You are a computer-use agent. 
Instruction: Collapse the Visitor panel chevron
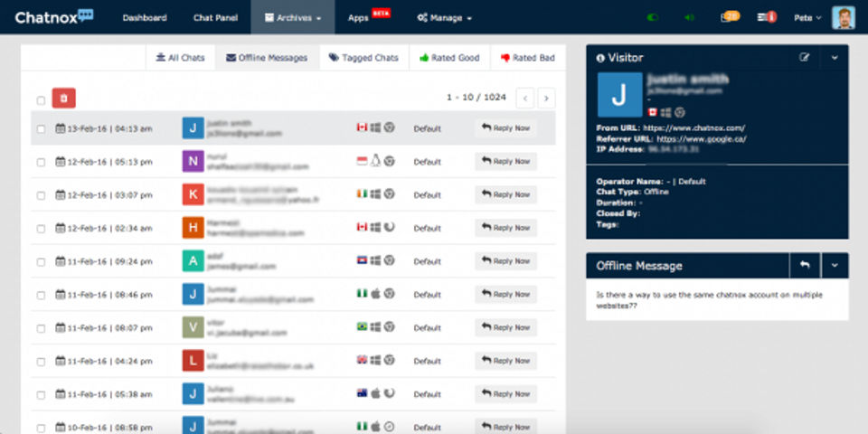point(835,57)
